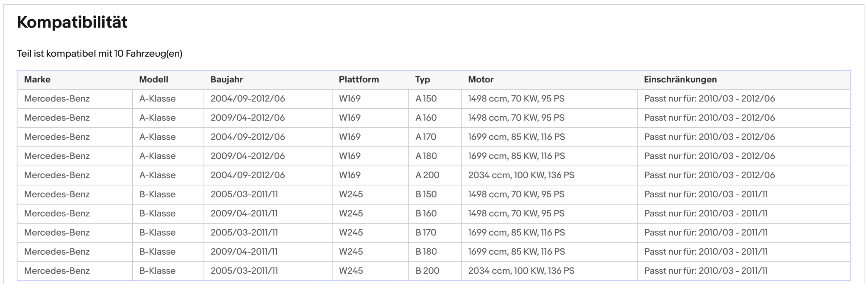
Task: Click 2009/04-2011/11 in the B 180 row
Action: [x=244, y=251]
